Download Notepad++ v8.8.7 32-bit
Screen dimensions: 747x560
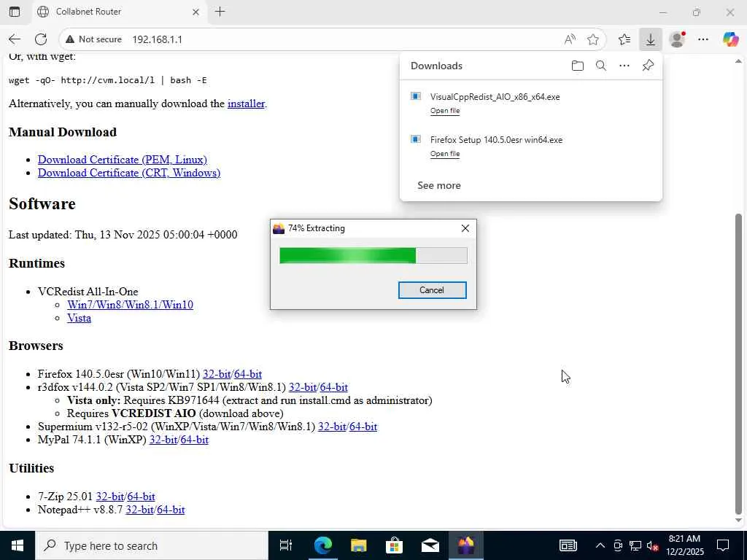[x=139, y=510]
